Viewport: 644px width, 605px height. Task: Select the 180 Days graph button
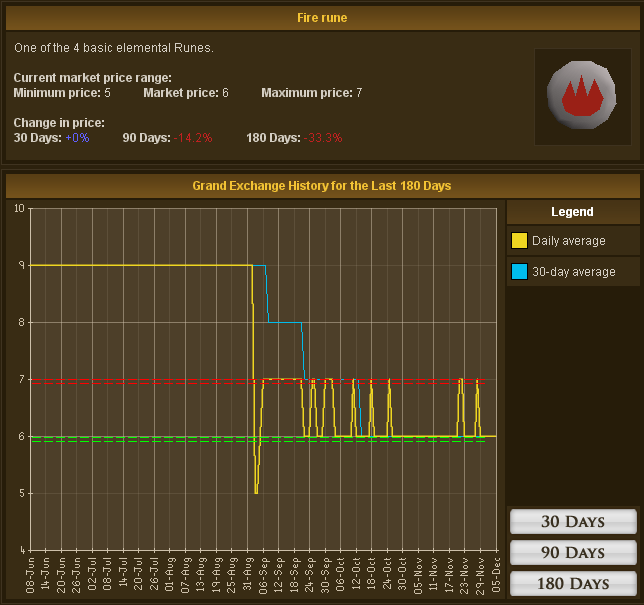[573, 583]
